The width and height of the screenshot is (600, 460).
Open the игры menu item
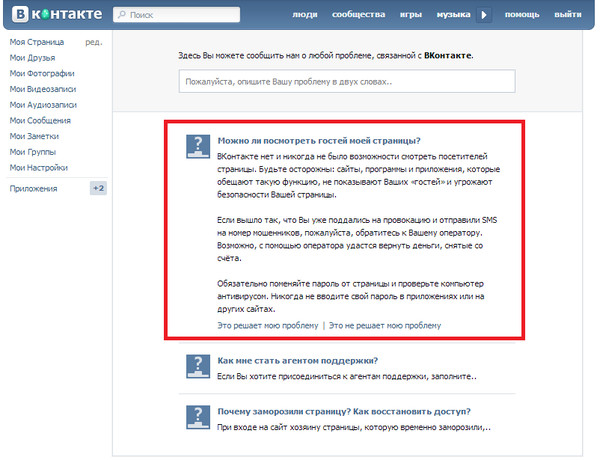pos(411,15)
